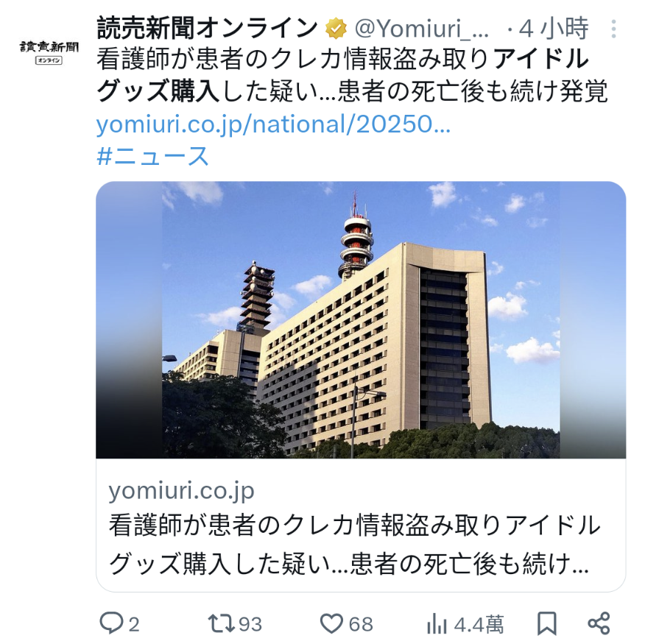Click the reply count 2
645x644 pixels.
(134, 624)
